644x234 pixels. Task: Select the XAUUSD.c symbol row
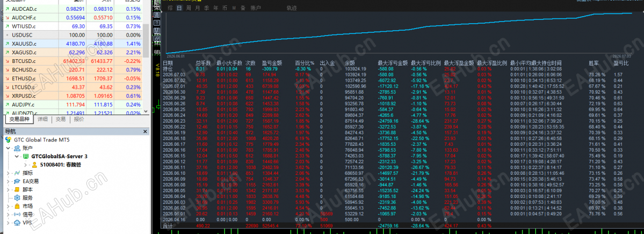(x=73, y=44)
